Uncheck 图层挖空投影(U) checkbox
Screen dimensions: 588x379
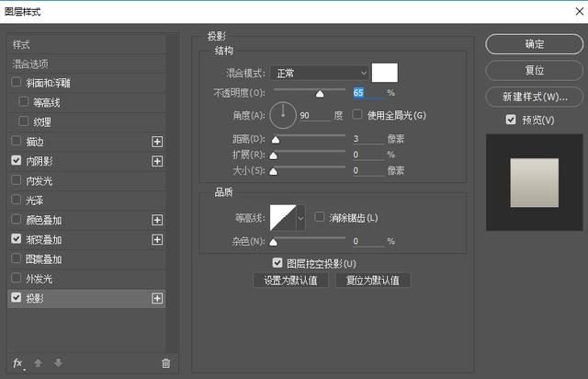277,262
